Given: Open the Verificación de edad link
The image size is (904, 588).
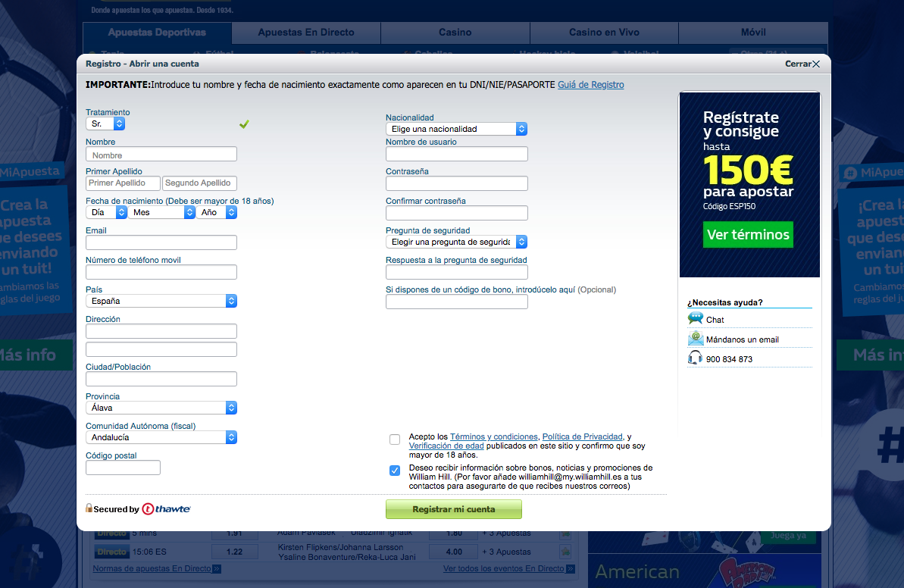Looking at the screenshot, I should point(446,446).
